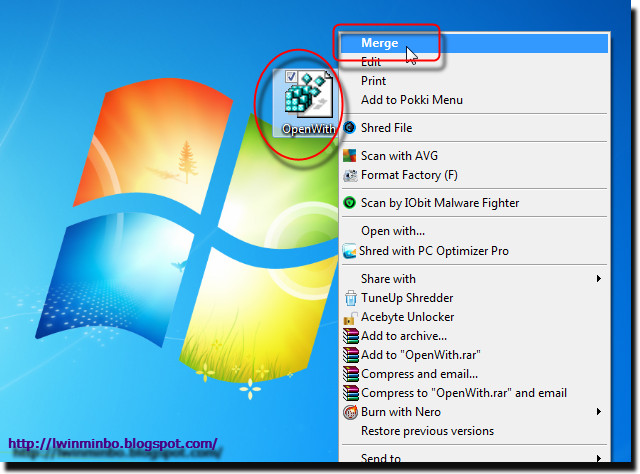
Task: Click WinRAR icon beside Add to "OpenWith.rar"
Action: click(351, 355)
